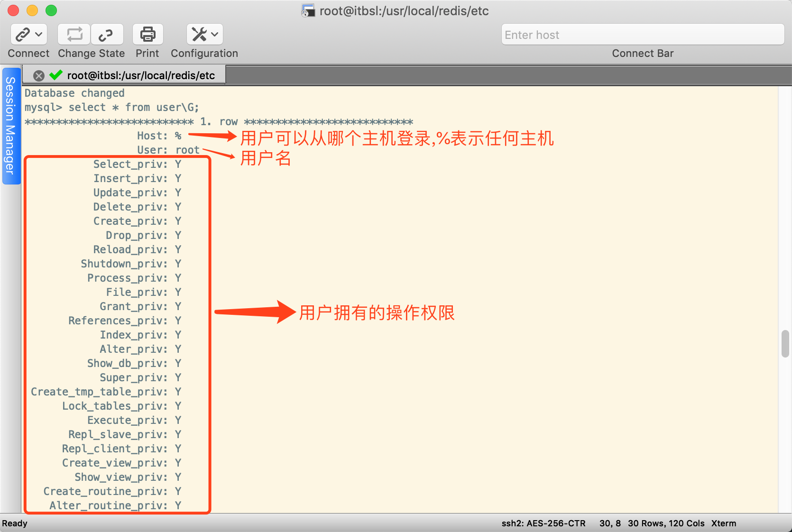Open settings with the Configuration tools icon
The height and width of the screenshot is (532, 792).
pos(200,34)
